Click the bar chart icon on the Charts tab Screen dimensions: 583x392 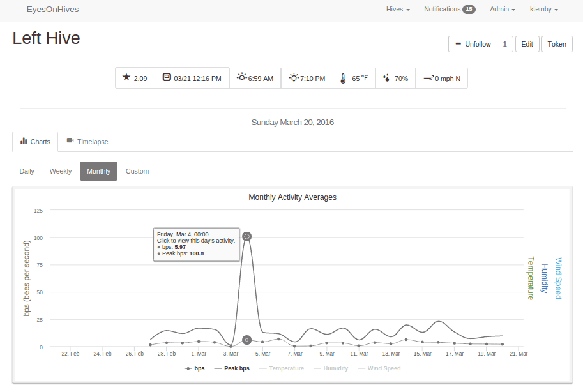point(24,141)
